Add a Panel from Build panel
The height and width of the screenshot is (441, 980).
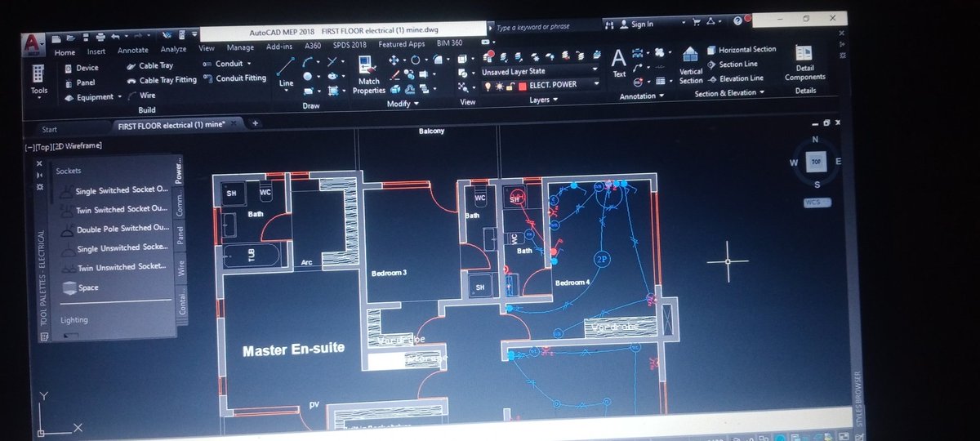click(x=78, y=82)
